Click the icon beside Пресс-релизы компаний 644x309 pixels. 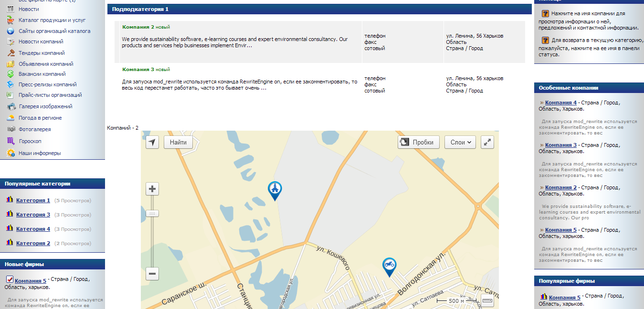point(11,84)
